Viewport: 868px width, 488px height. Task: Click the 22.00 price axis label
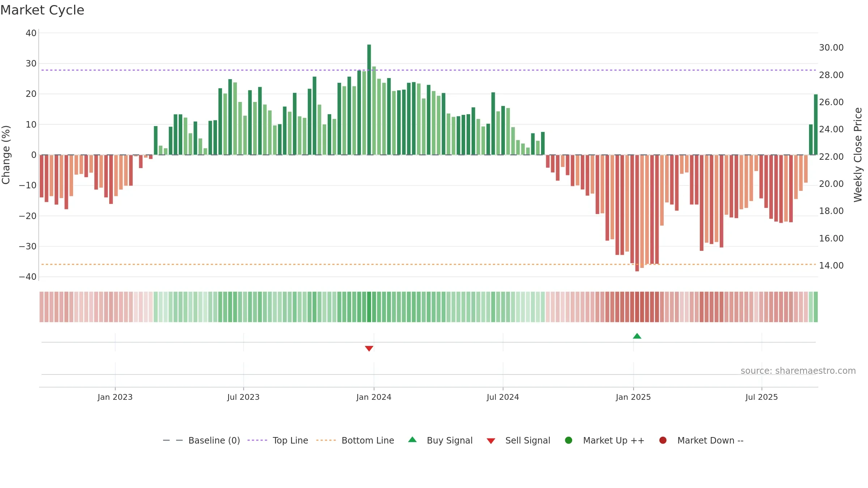click(x=831, y=157)
